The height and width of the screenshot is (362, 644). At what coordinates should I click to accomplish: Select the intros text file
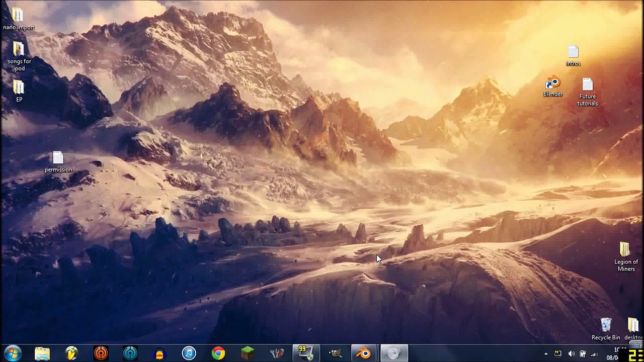click(573, 52)
